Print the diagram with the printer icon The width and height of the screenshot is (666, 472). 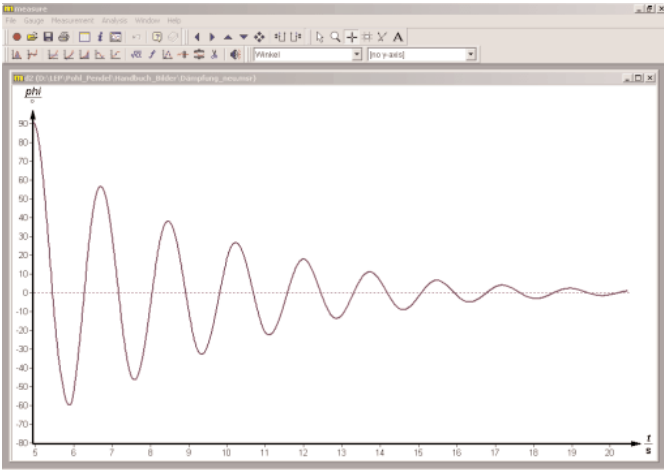(64, 37)
